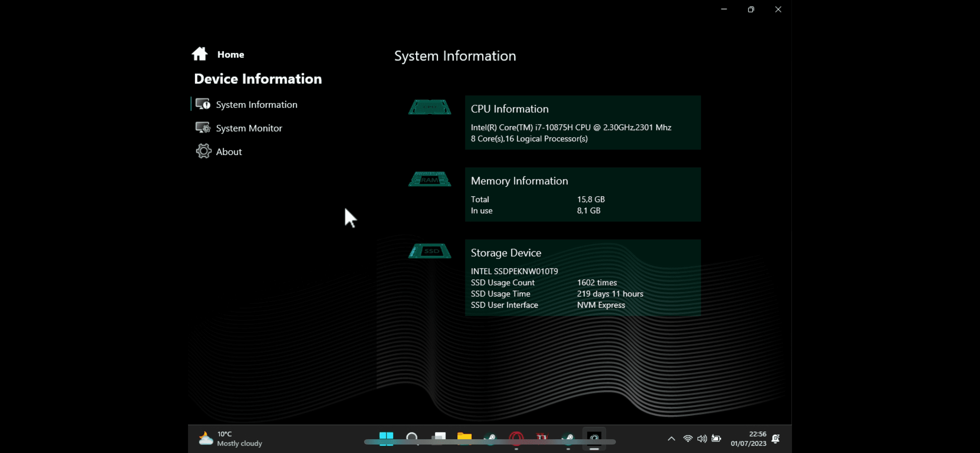Open Wi-Fi network settings in the tray

(688, 439)
